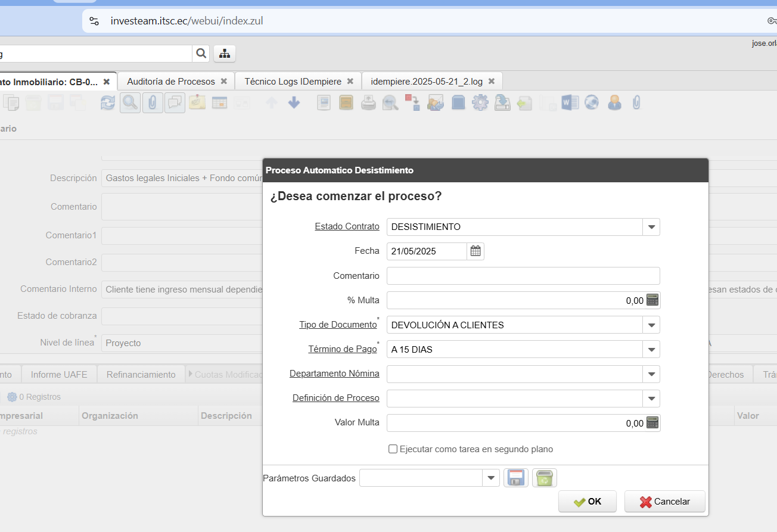777x532 pixels.
Task: Click the magnifier search icon
Action: coord(201,54)
